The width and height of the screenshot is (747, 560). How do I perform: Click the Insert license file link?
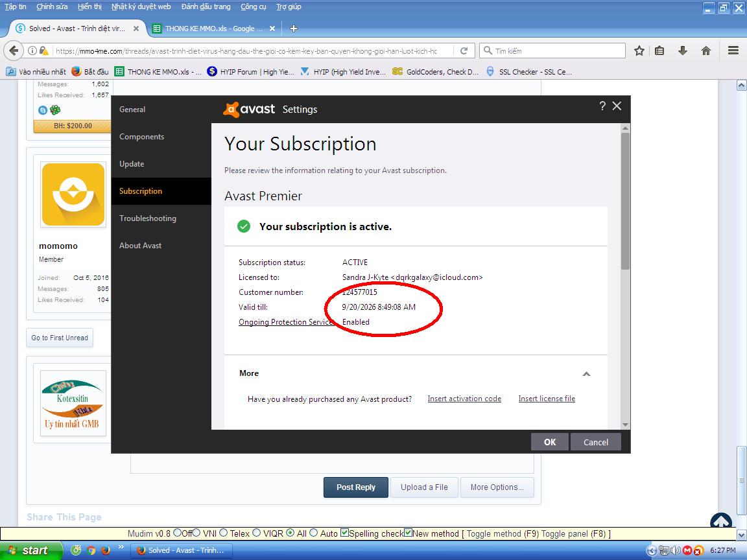tap(547, 399)
